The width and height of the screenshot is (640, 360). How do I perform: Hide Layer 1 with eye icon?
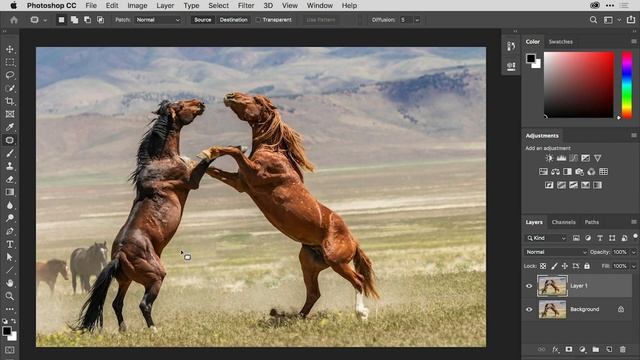(529, 286)
